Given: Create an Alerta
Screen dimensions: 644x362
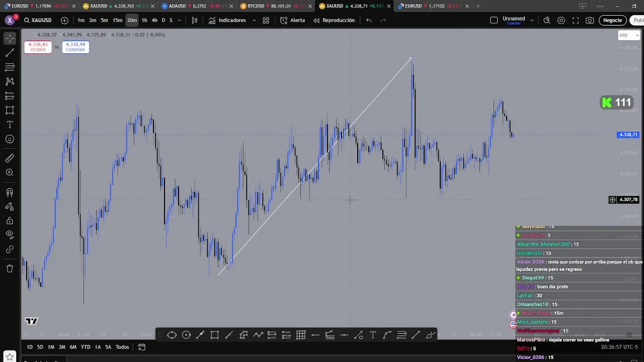Looking at the screenshot, I should click(x=292, y=20).
